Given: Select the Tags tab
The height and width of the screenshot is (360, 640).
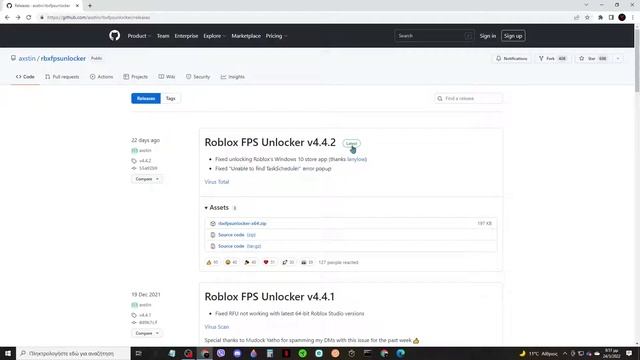Looking at the screenshot, I should 171,98.
